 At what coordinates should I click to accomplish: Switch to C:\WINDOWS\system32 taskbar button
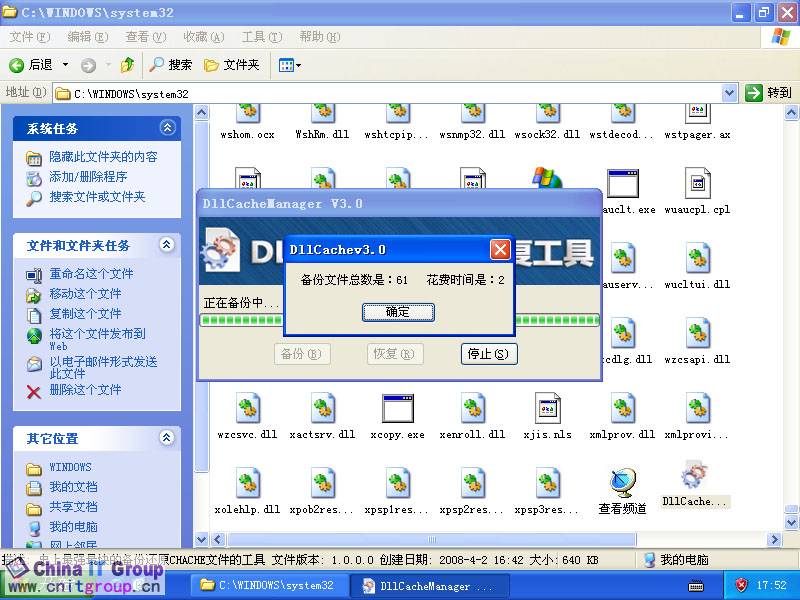(x=269, y=585)
